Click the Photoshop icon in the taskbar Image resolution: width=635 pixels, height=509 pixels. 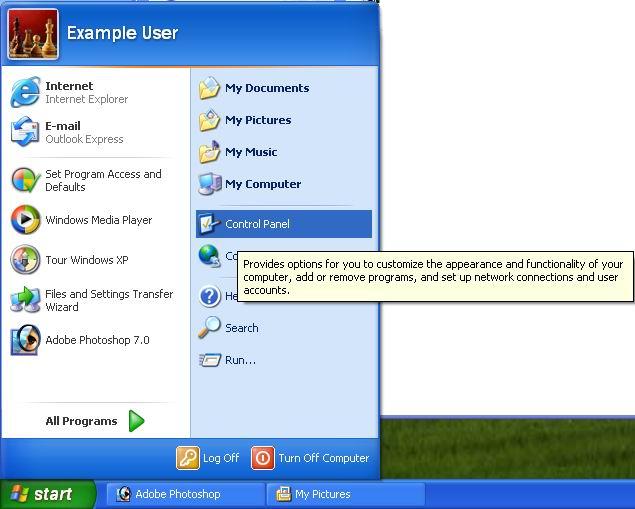124,494
